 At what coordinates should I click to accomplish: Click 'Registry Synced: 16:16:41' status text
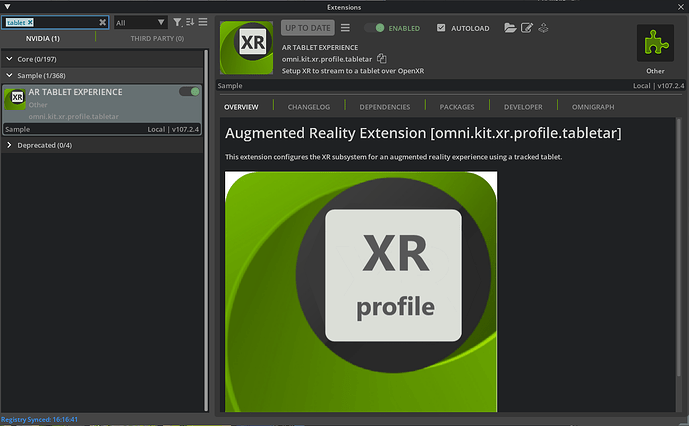(x=40, y=419)
